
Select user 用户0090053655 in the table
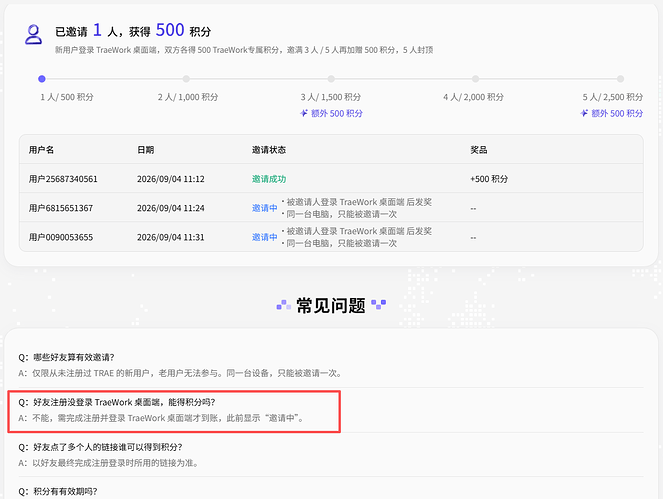pos(61,237)
